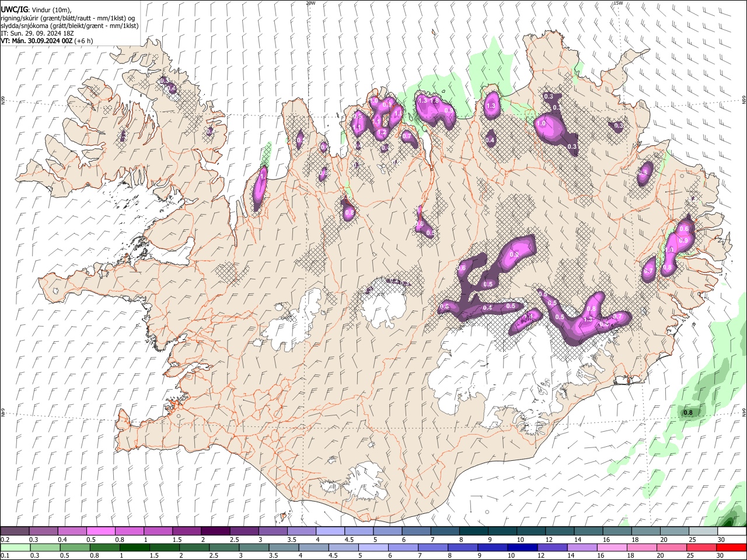This screenshot has height=560, width=747.
Task: Click the 1.3 label directly left of 1.8
Action: click(423, 101)
